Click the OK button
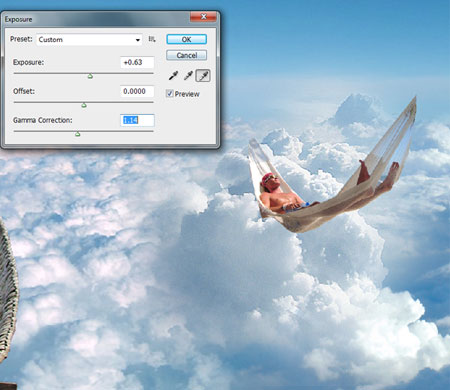This screenshot has height=390, width=450. click(x=186, y=39)
